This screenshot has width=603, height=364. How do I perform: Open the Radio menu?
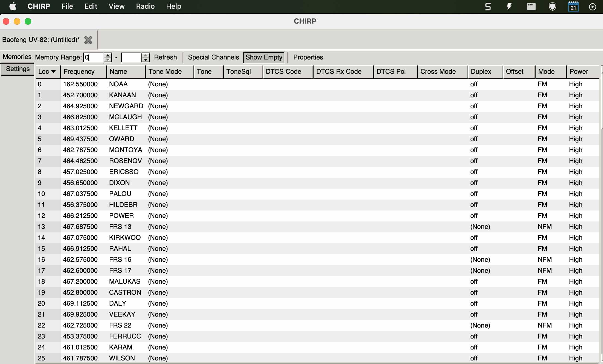point(145,6)
